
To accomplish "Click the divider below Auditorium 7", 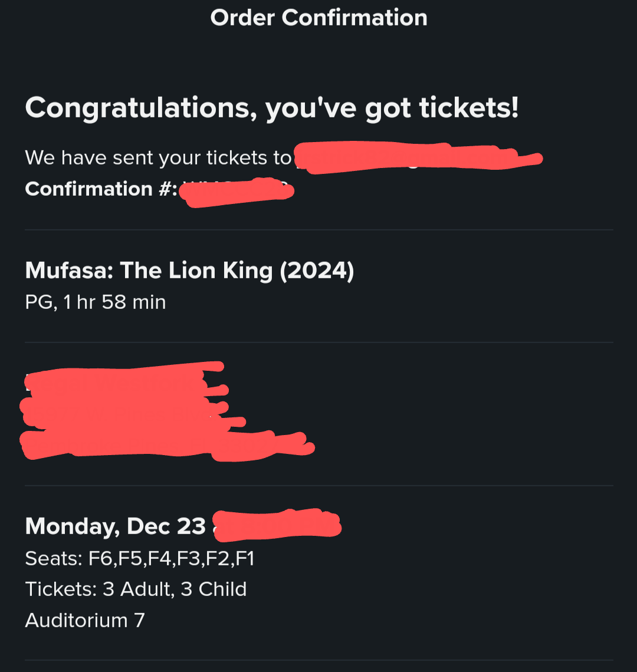I will tap(318, 660).
